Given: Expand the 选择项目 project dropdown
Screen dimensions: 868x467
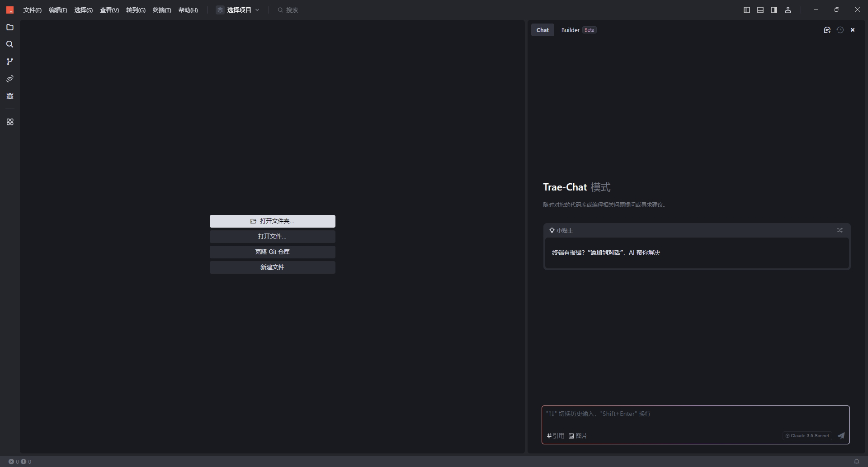Looking at the screenshot, I should point(238,10).
